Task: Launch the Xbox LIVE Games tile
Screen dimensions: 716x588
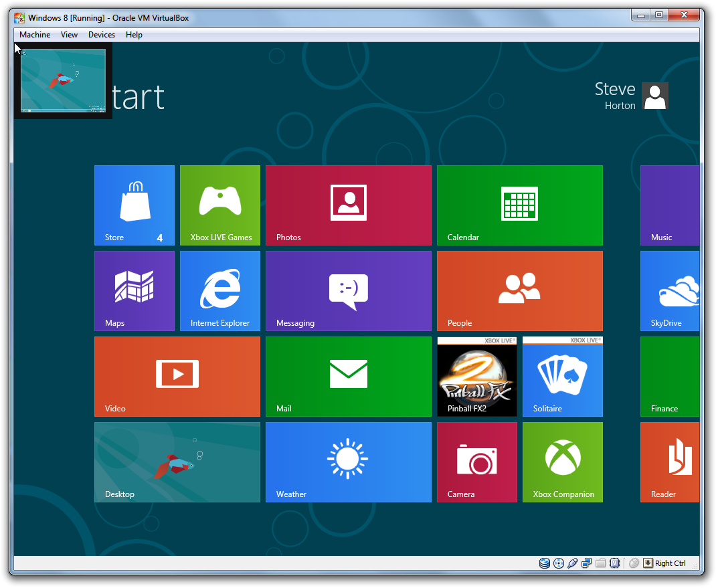Action: 220,205
